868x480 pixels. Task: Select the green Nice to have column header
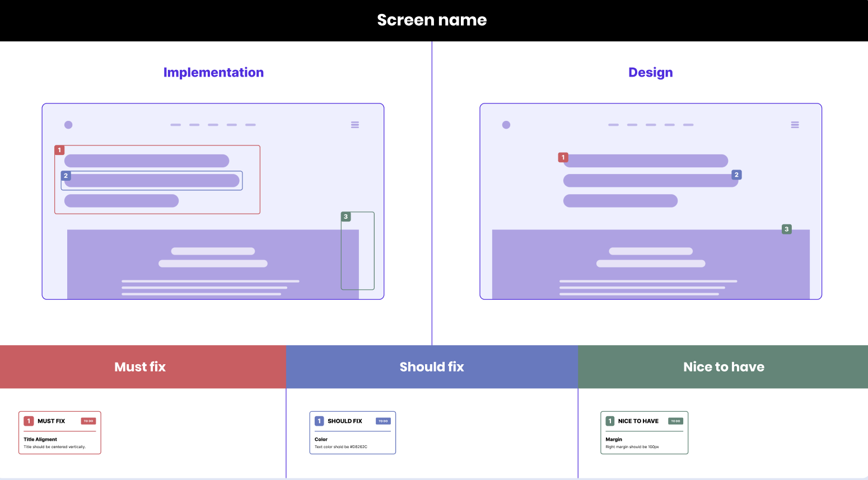[723, 367]
